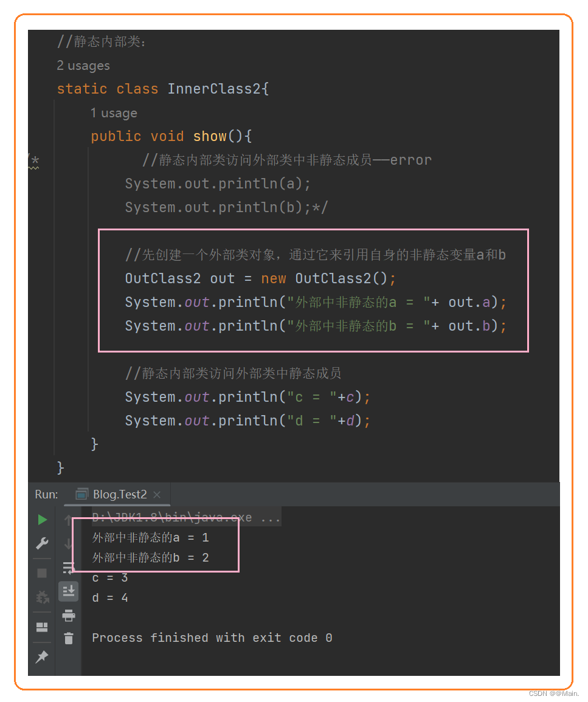Click the println "d = "+d line
Screen dimensions: 588x702
tap(247, 421)
